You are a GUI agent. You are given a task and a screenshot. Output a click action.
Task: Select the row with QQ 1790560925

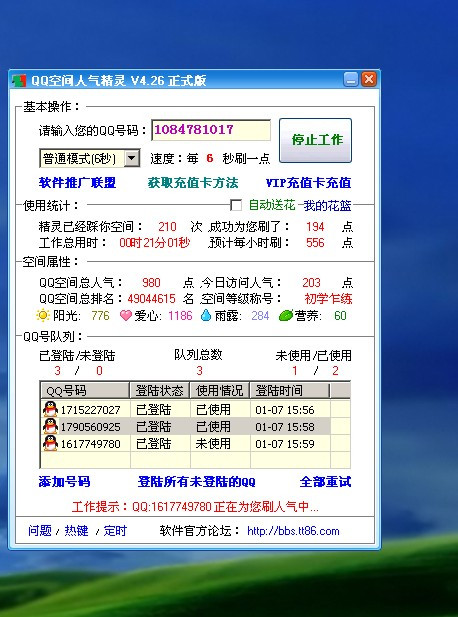coord(195,426)
